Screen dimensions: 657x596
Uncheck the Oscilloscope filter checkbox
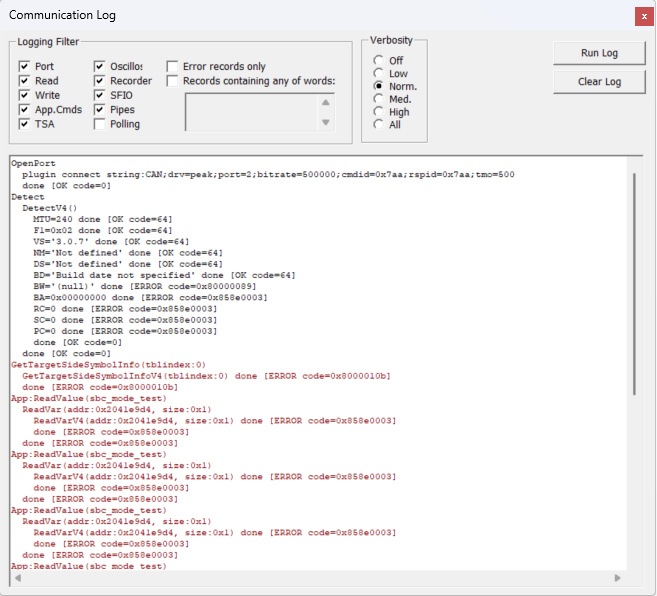tap(99, 66)
